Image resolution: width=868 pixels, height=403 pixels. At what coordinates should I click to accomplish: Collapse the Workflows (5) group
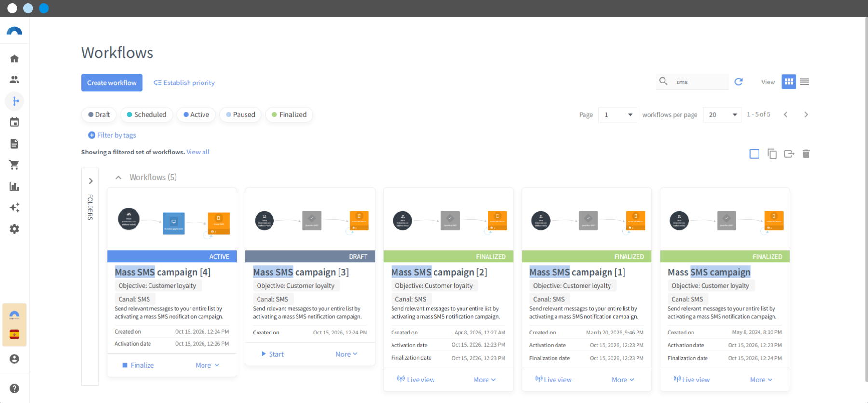pos(118,178)
